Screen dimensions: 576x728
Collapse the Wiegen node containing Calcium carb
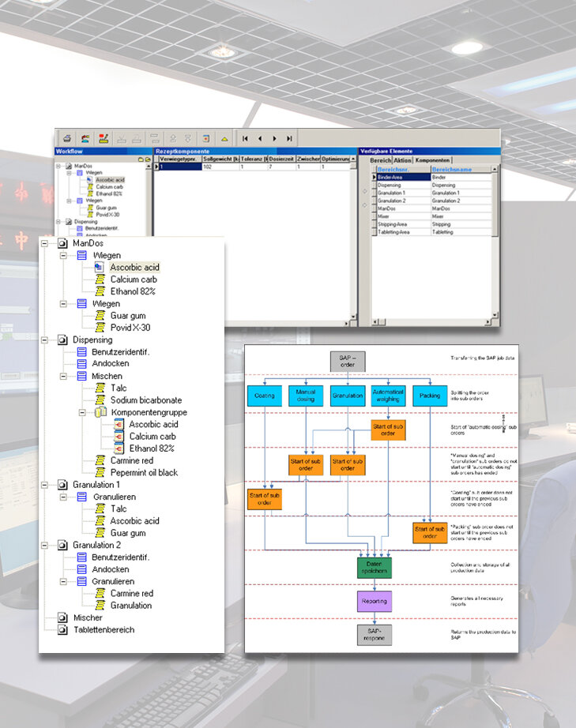pyautogui.click(x=63, y=255)
